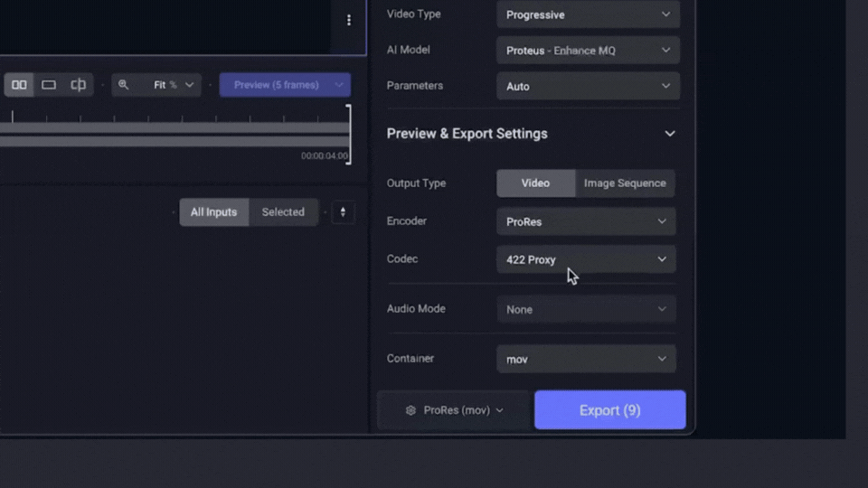Select split compare view mode icon
Viewport: 868px width, 488px height.
(78, 85)
